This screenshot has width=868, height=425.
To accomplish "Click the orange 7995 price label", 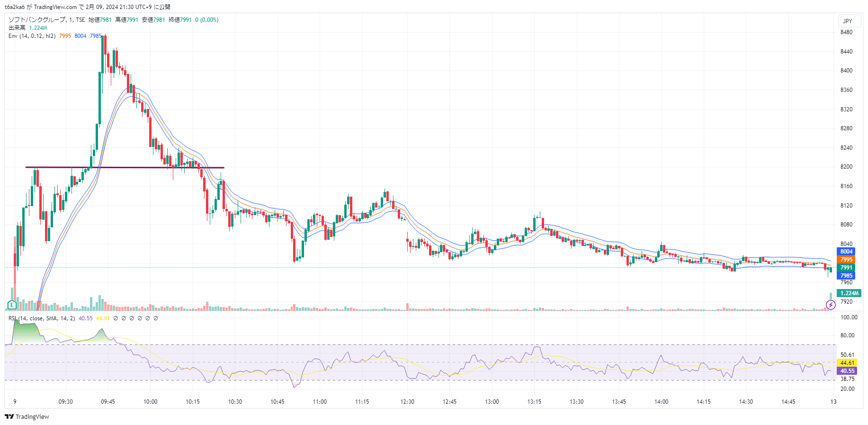I will pyautogui.click(x=846, y=260).
